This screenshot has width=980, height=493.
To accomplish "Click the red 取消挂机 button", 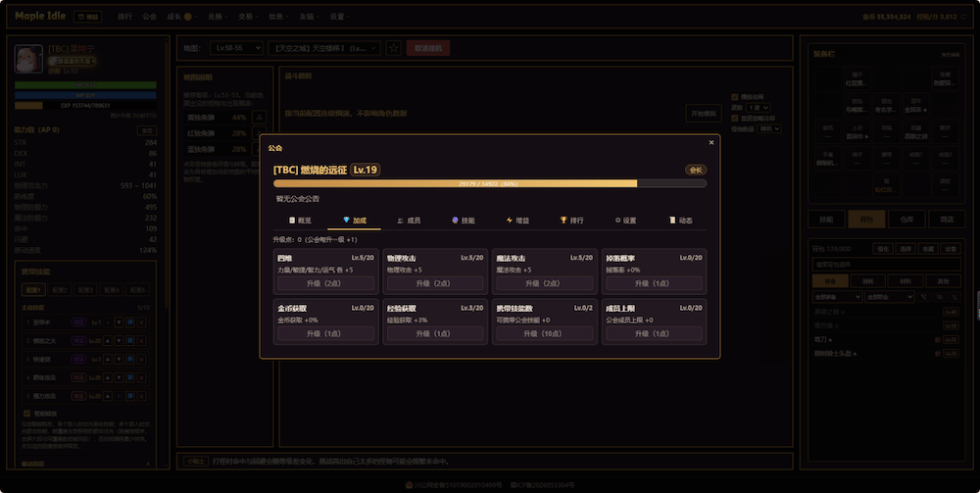I will (428, 48).
